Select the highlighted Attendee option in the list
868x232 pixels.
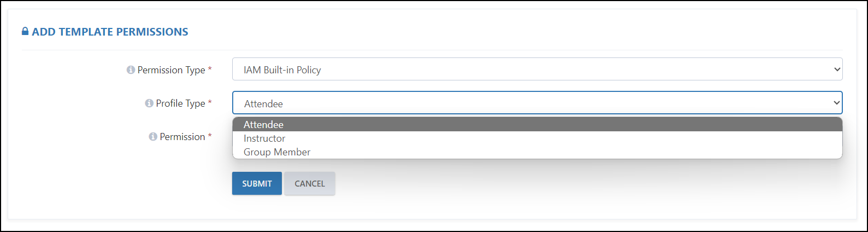[x=537, y=125]
